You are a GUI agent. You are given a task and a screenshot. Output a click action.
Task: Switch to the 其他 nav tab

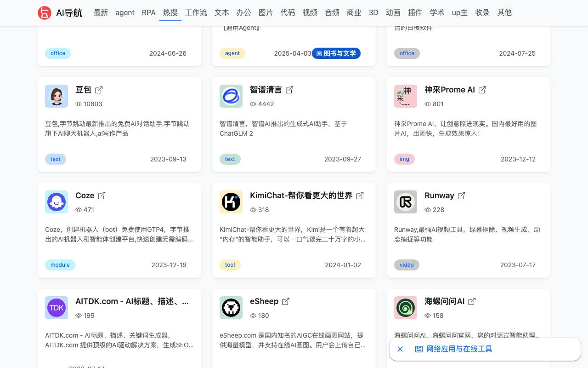(x=504, y=13)
